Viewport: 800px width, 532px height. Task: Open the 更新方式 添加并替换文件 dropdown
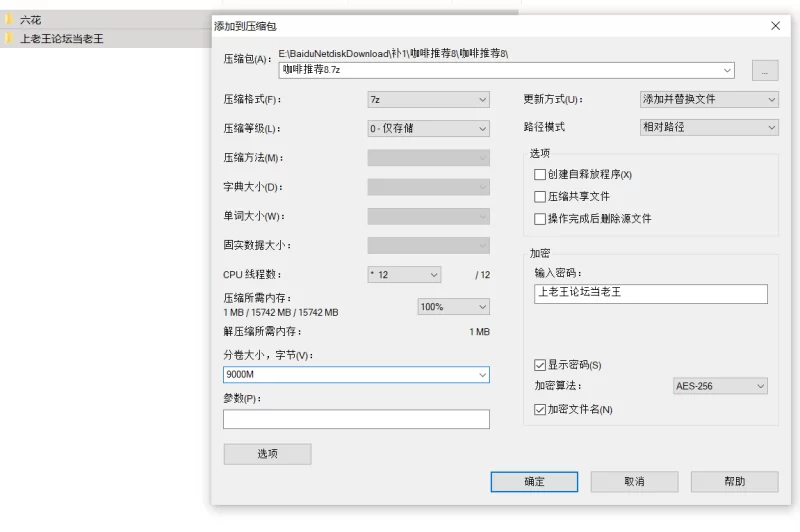[709, 99]
